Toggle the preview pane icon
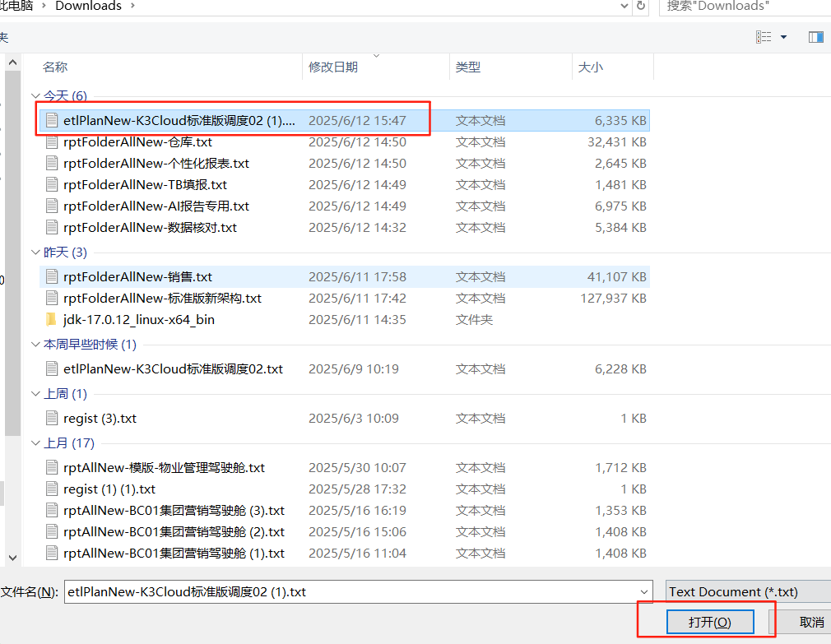831x644 pixels. point(815,37)
